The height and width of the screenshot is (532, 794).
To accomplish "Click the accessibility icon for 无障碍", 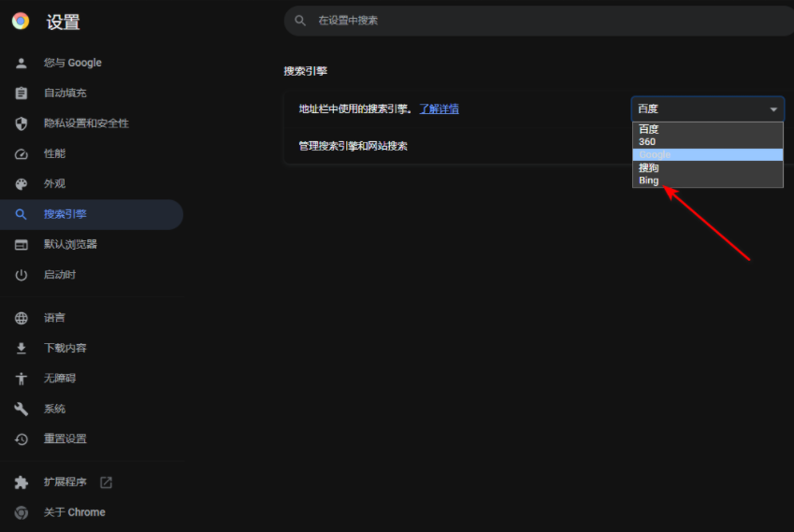I will [x=22, y=379].
